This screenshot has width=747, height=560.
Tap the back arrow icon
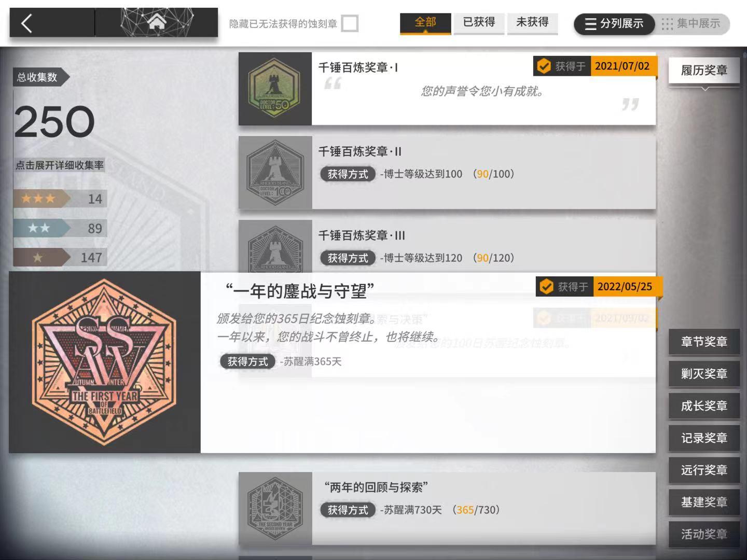(x=27, y=23)
